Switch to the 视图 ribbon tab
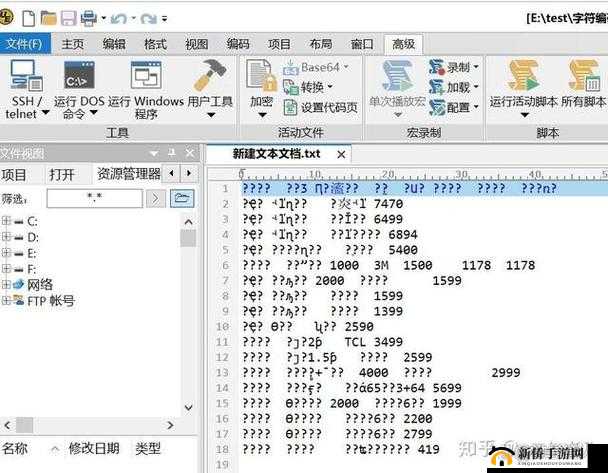The width and height of the screenshot is (608, 473). [197, 44]
